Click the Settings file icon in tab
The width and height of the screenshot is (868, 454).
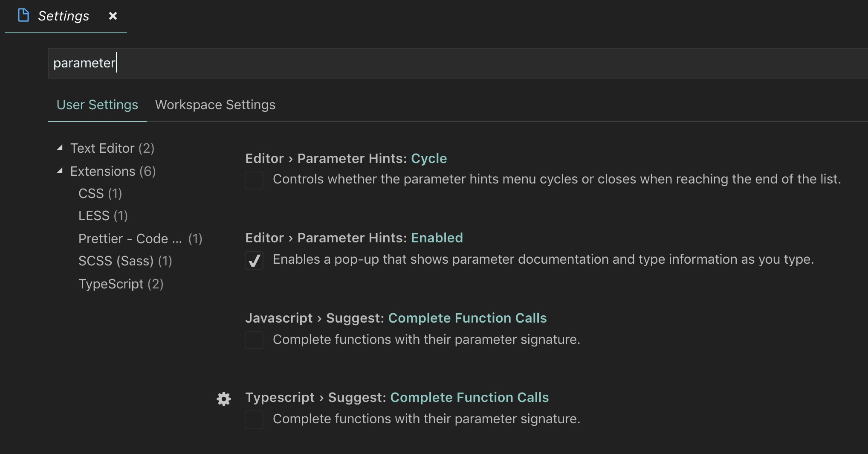(23, 15)
